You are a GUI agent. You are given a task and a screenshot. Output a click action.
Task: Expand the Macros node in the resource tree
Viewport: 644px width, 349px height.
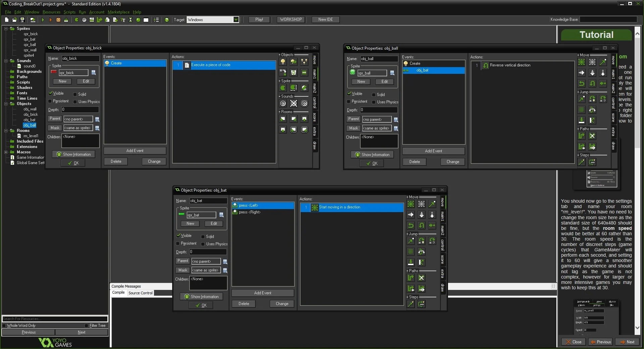point(6,152)
